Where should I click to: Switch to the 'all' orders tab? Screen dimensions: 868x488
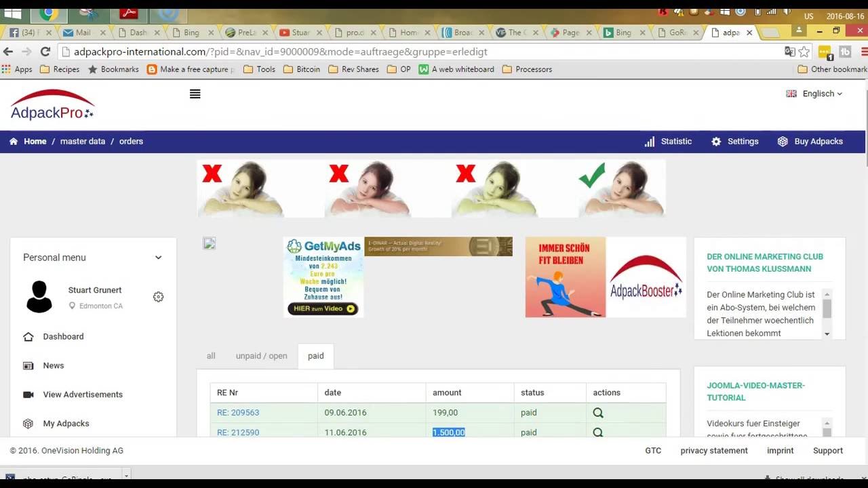[211, 356]
